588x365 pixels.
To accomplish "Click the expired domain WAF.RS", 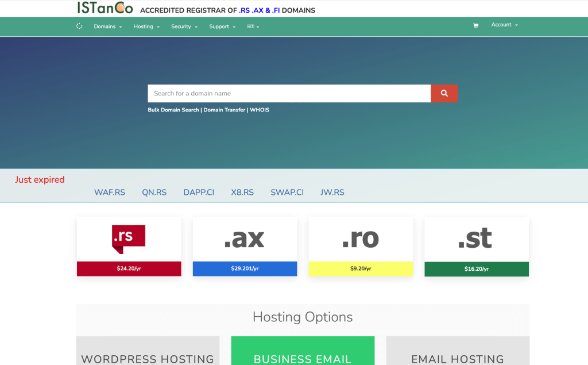I will [x=110, y=193].
